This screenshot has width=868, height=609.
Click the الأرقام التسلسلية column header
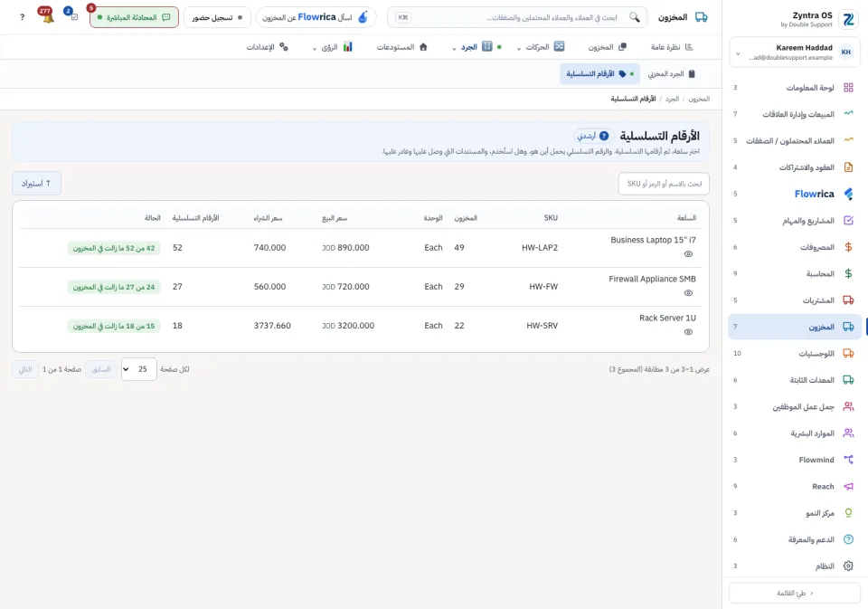pyautogui.click(x=195, y=218)
